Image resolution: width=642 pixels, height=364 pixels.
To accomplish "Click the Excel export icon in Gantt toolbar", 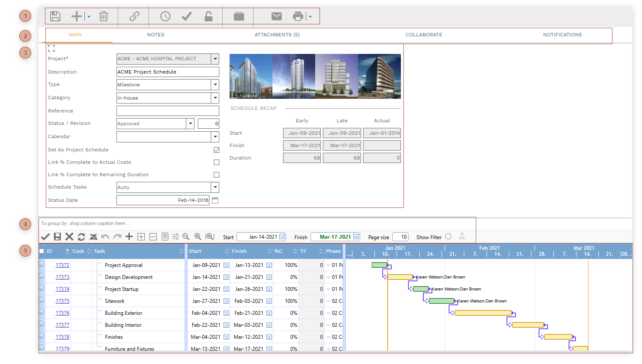I will pyautogui.click(x=93, y=237).
